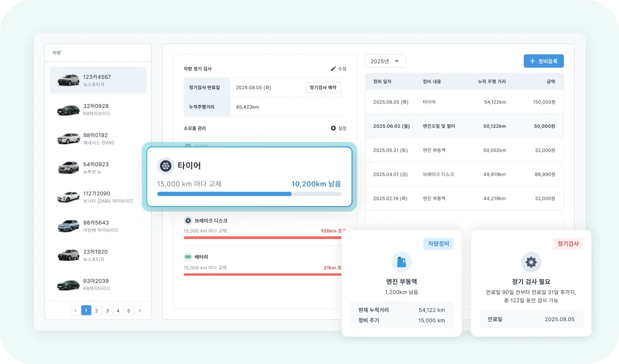Viewport: 619px width, 364px height.
Task: Select vehicle 제네시스 GV80
Action: coord(99,142)
